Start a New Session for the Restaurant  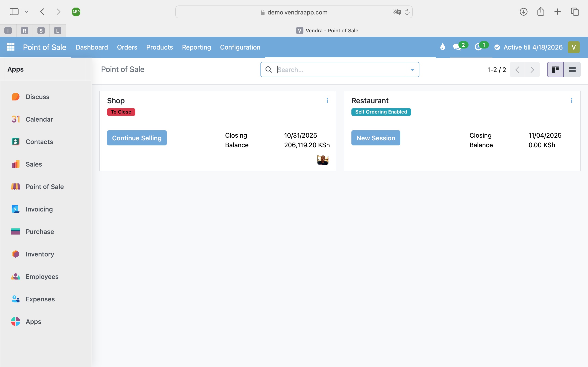click(375, 138)
